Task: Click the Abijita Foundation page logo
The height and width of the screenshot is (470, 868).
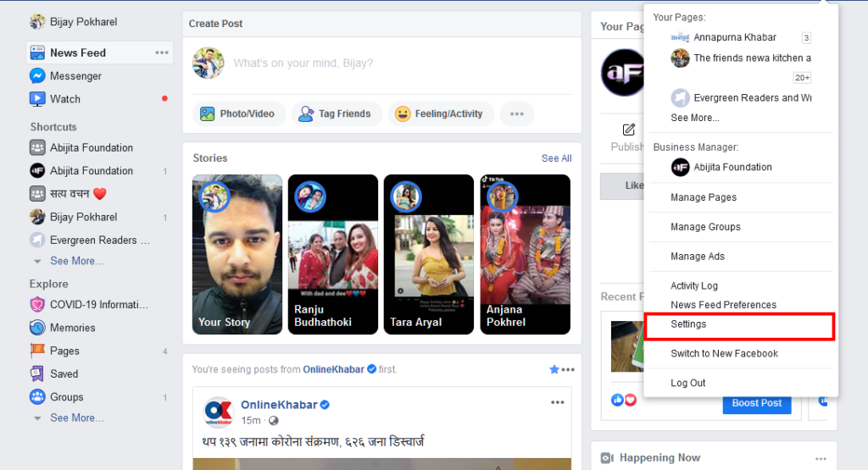Action: tap(623, 73)
